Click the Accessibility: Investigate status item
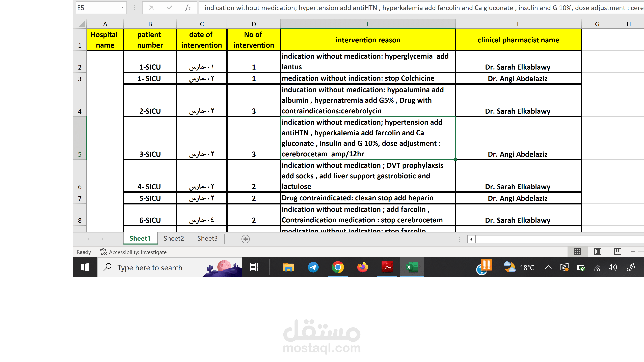The height and width of the screenshot is (362, 644). tap(133, 252)
